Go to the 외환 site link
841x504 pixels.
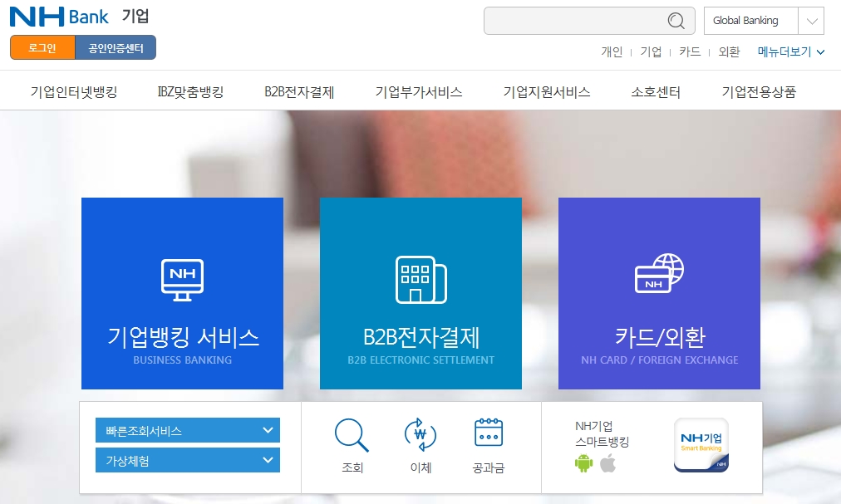(729, 51)
